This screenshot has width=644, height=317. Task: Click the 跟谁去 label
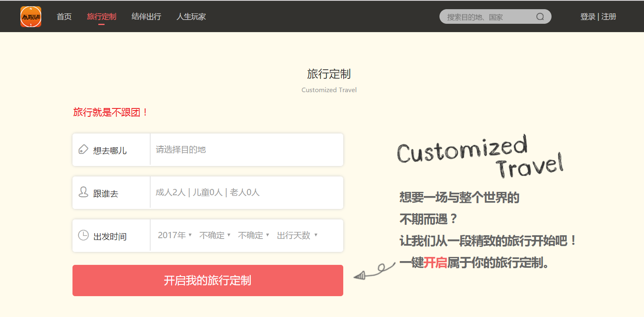click(106, 194)
